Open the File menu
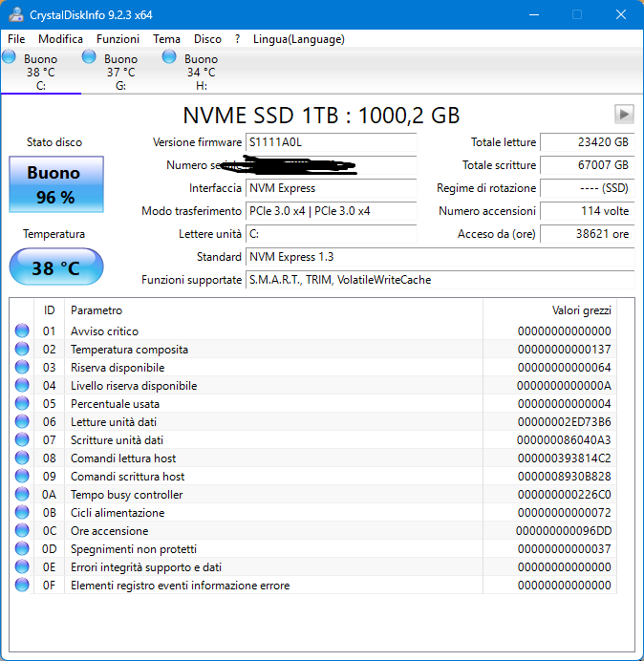The height and width of the screenshot is (661, 644). (x=16, y=39)
